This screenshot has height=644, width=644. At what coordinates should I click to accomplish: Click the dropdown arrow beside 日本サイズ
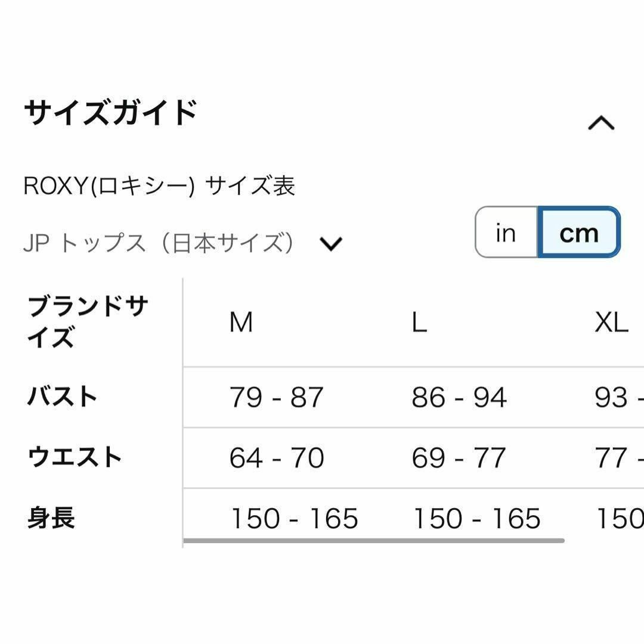click(330, 244)
